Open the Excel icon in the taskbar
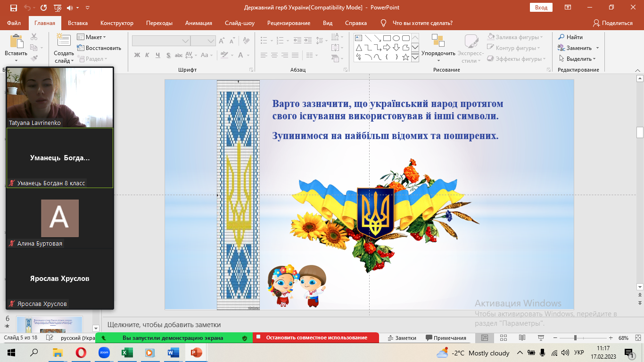Image resolution: width=644 pixels, height=362 pixels. [x=127, y=353]
